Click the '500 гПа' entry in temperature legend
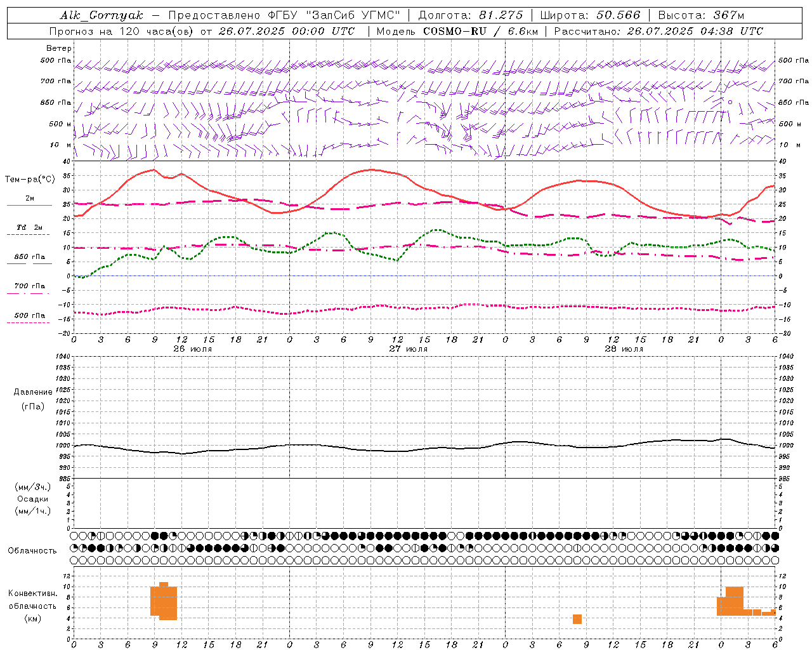Viewport: 812px width, 650px height. click(x=30, y=315)
